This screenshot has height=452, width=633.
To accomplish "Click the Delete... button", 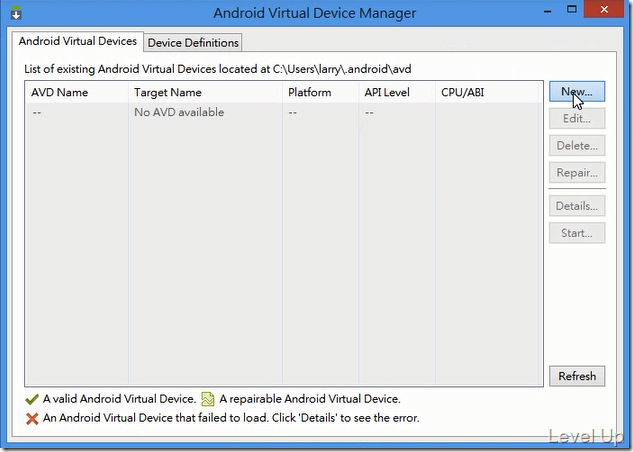I will pyautogui.click(x=577, y=146).
